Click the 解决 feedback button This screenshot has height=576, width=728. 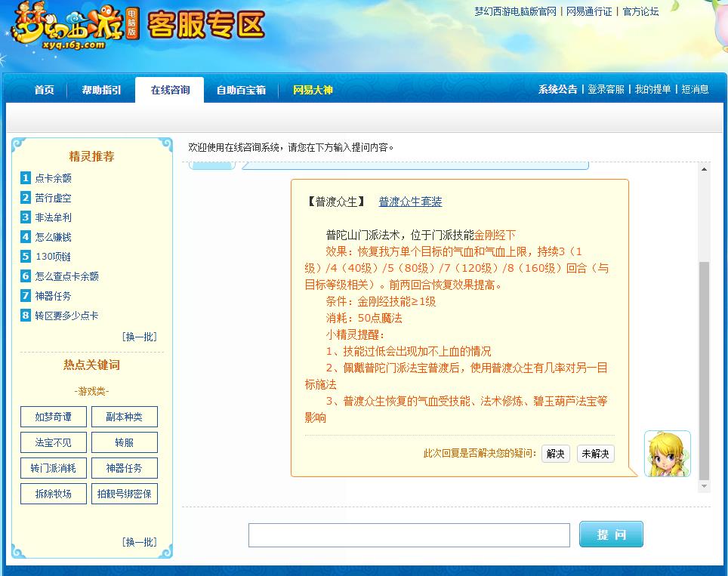click(x=555, y=454)
